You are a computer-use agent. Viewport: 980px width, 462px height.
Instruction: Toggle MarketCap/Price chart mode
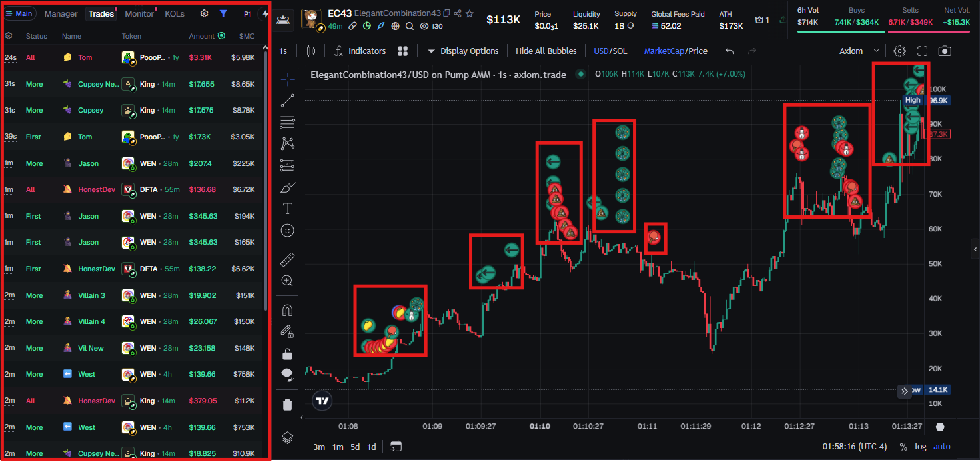[676, 51]
